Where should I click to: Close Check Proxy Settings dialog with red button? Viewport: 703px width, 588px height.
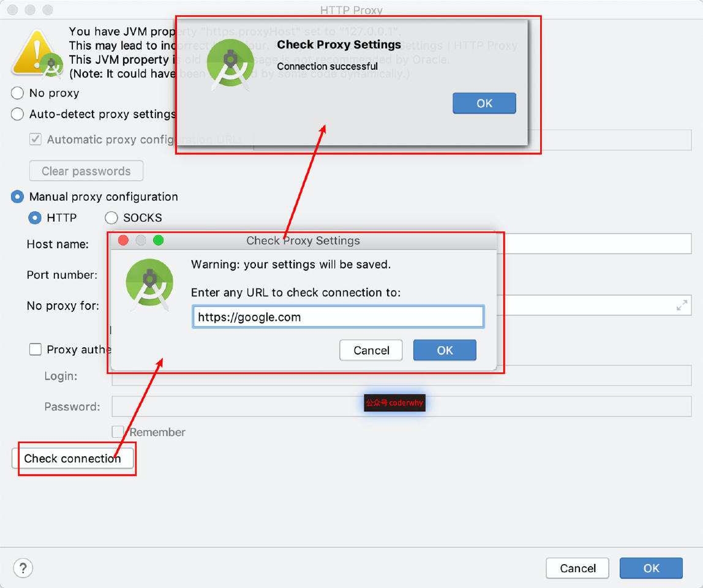123,240
